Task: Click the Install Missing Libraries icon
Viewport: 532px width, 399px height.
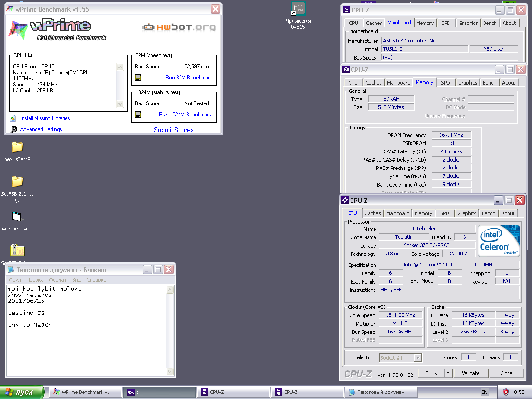Action: click(13, 118)
